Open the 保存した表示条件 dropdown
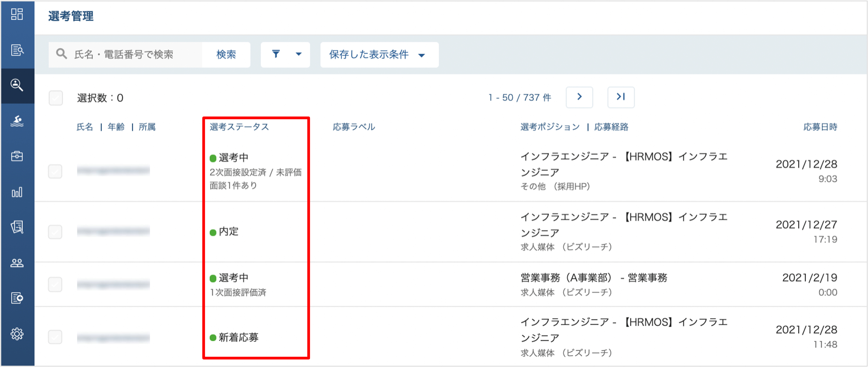 coord(379,54)
